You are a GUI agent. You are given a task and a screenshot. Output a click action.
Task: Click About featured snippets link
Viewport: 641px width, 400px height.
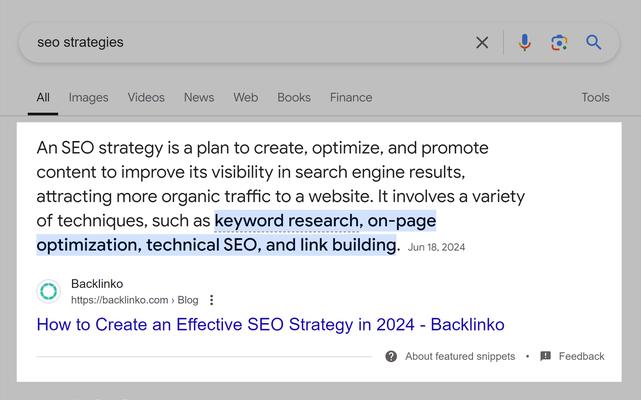460,356
